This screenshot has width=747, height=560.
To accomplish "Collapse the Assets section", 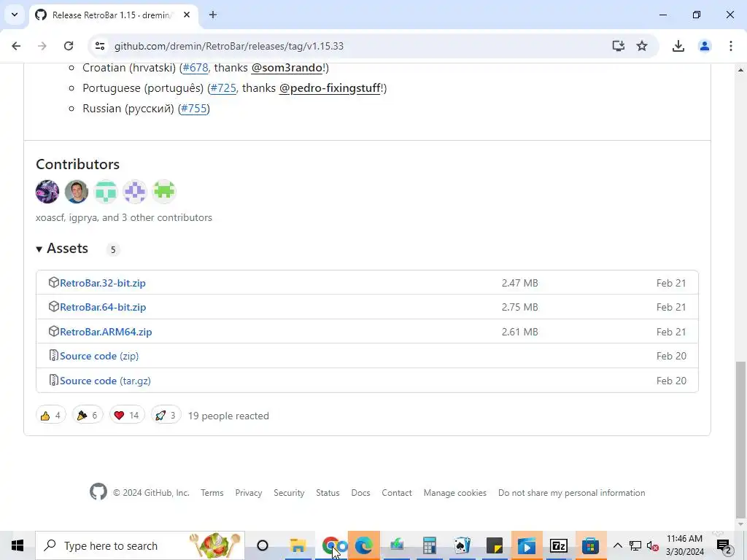I will [62, 249].
